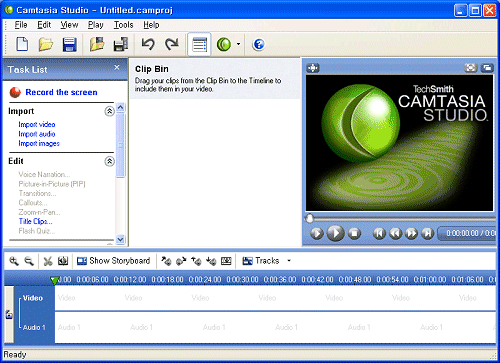
Task: Click the Split clip icon
Action: click(x=63, y=261)
